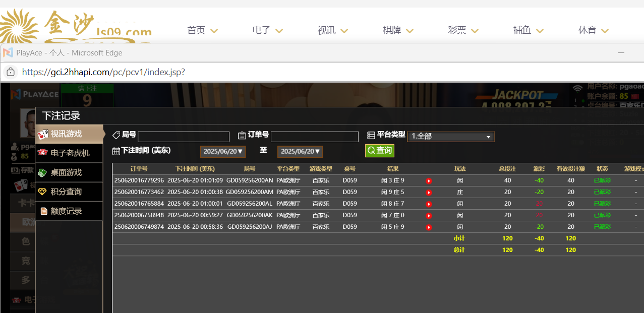Open the end date picker after 至
This screenshot has width=644, height=313.
(300, 152)
